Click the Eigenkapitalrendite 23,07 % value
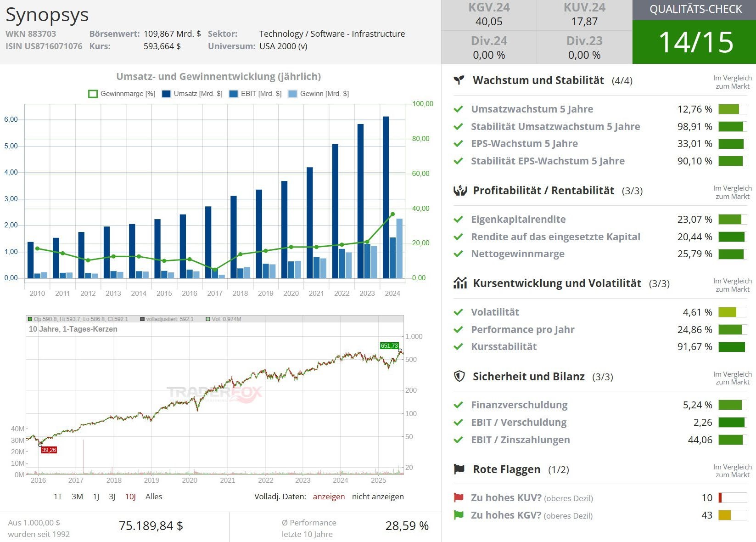Viewport: 756px width, 542px height. coord(694,220)
